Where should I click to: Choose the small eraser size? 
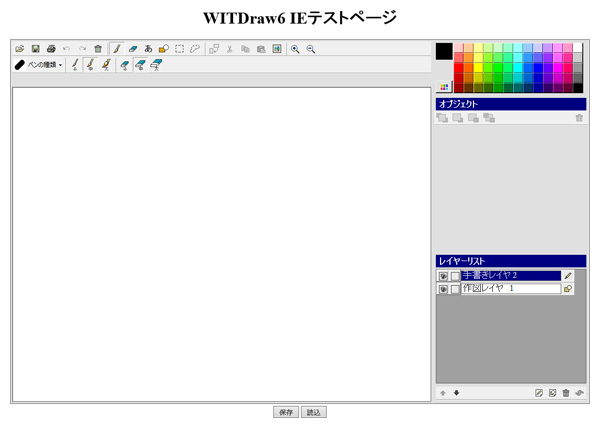[x=124, y=65]
